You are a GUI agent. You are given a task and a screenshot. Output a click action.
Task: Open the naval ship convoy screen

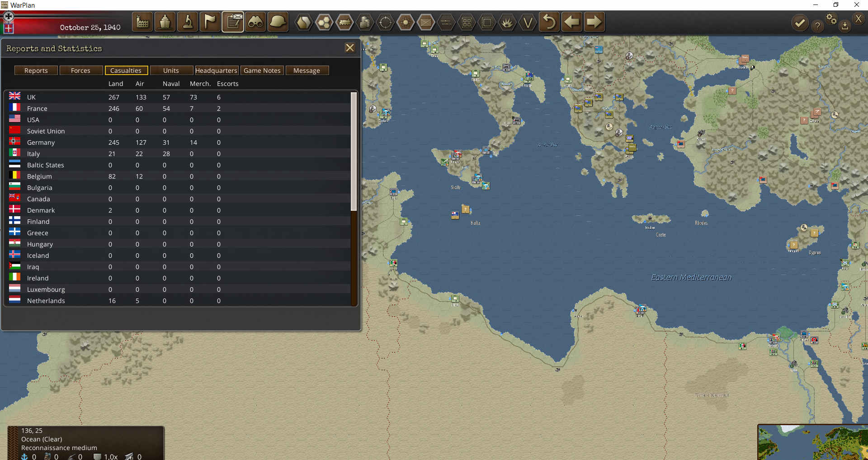pos(165,22)
